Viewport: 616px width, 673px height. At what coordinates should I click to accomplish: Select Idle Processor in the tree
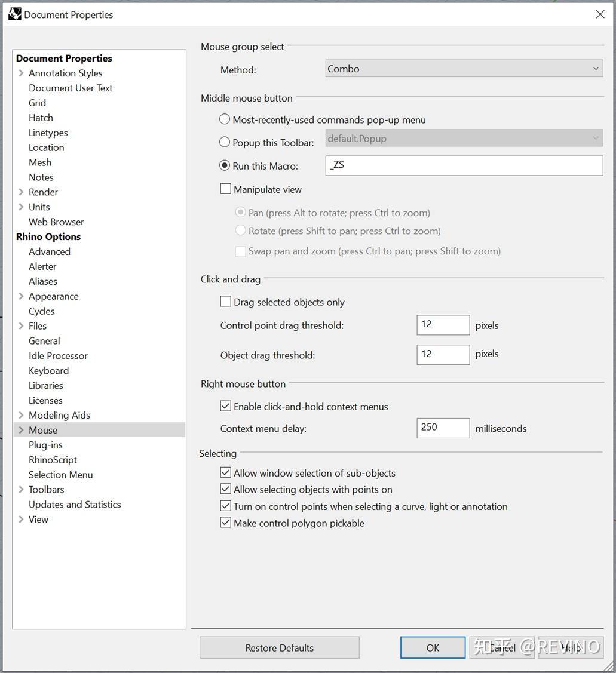[x=58, y=356]
